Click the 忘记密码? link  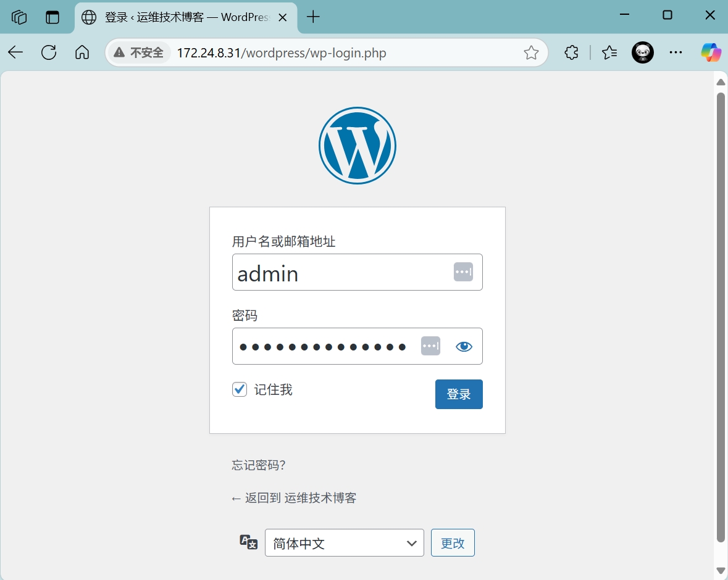pyautogui.click(x=259, y=465)
